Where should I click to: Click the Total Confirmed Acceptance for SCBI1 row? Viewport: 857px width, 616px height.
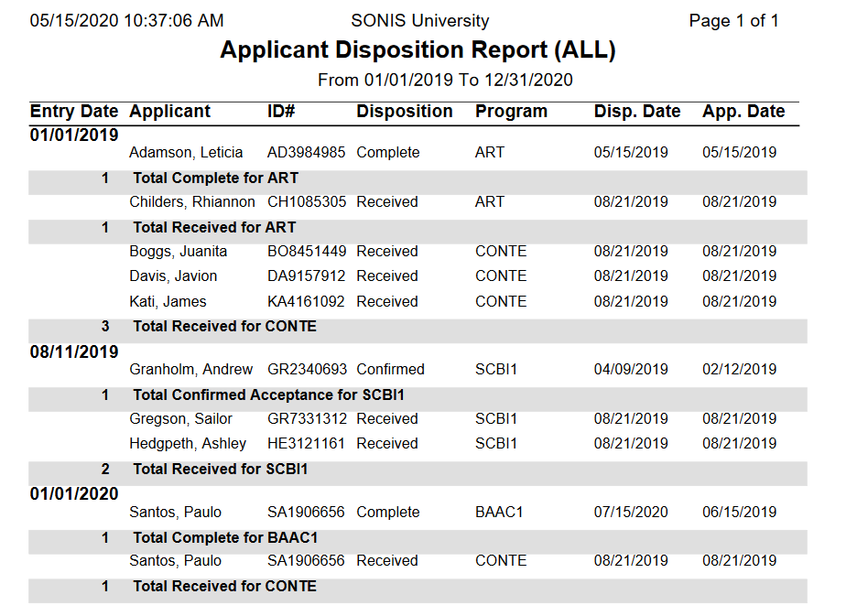tap(268, 395)
